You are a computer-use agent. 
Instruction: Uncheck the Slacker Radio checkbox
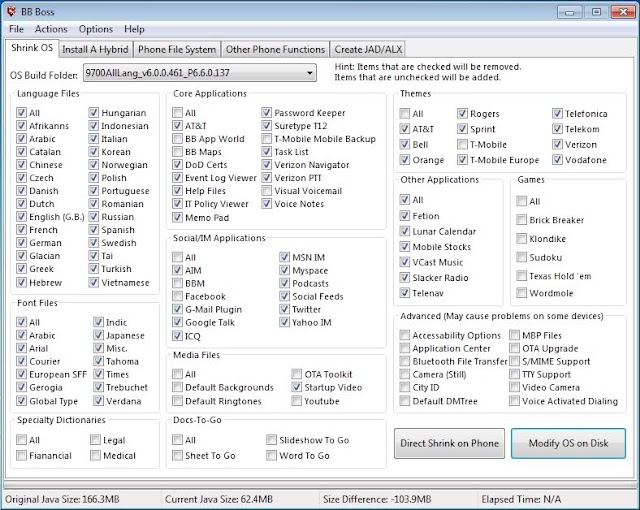[404, 277]
